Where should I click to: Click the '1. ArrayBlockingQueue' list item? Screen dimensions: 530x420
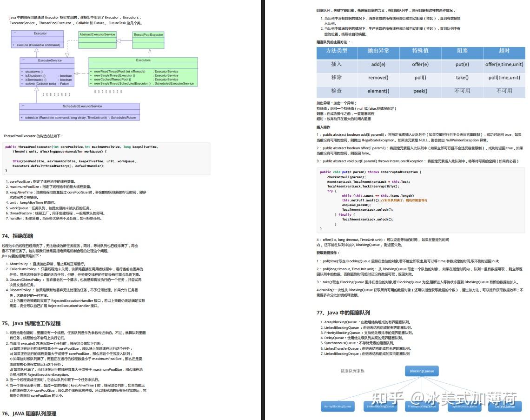click(x=365, y=322)
